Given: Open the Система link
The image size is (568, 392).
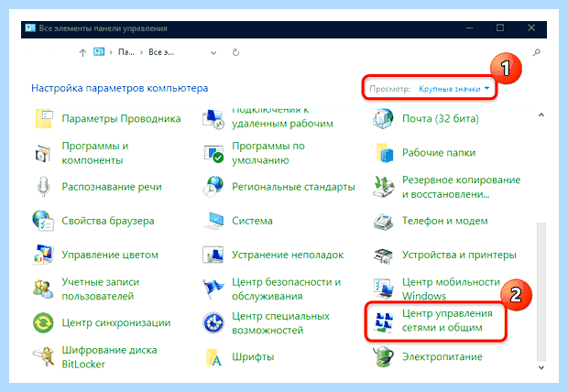Looking at the screenshot, I should click(x=252, y=221).
